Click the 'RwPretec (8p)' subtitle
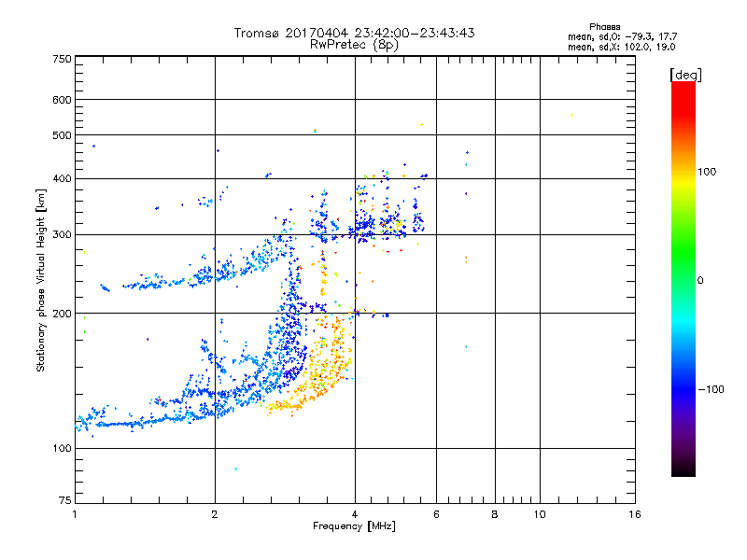Screen dimensions: 747x560 coord(354,45)
